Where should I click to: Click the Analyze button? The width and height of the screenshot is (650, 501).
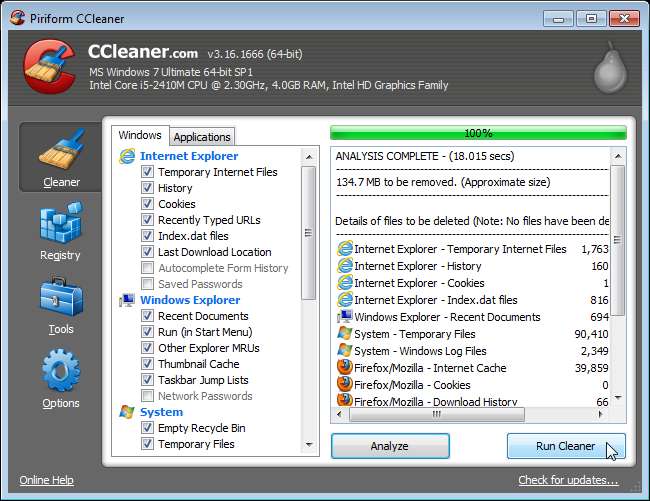click(x=390, y=446)
